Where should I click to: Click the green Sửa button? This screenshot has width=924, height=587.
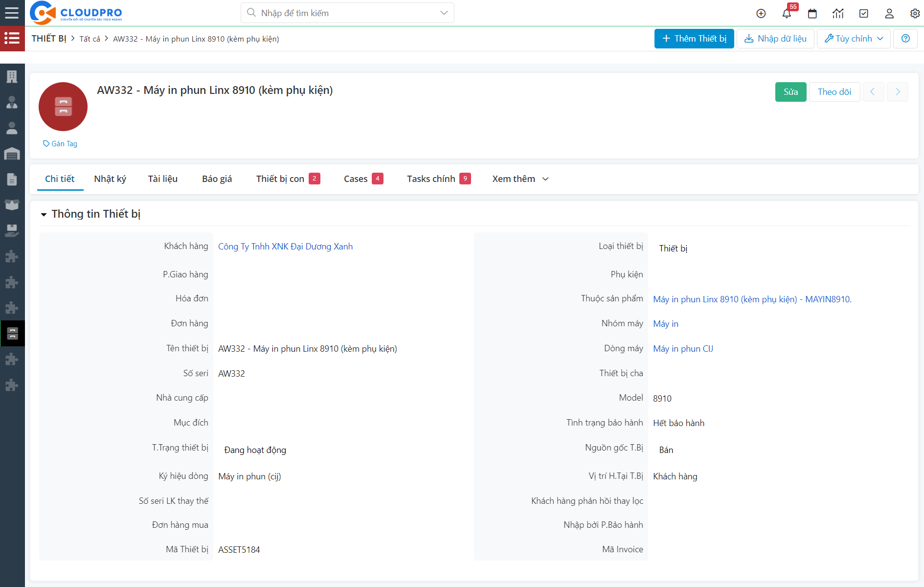click(790, 92)
